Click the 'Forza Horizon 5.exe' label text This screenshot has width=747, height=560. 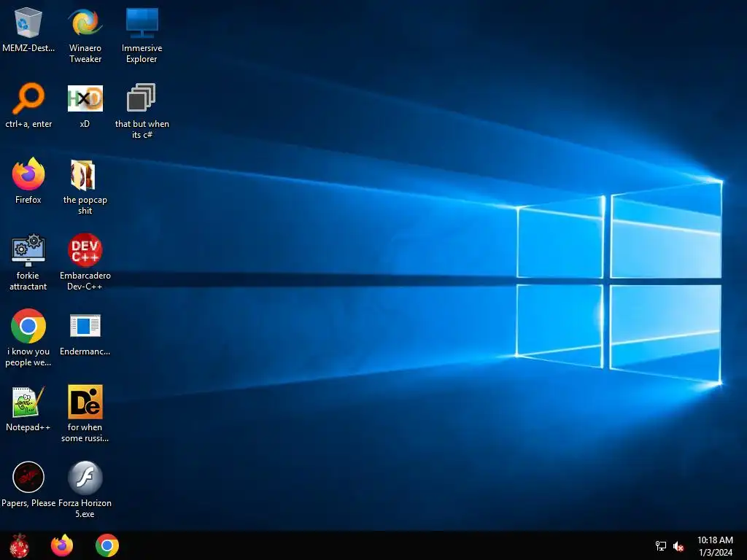click(x=85, y=508)
